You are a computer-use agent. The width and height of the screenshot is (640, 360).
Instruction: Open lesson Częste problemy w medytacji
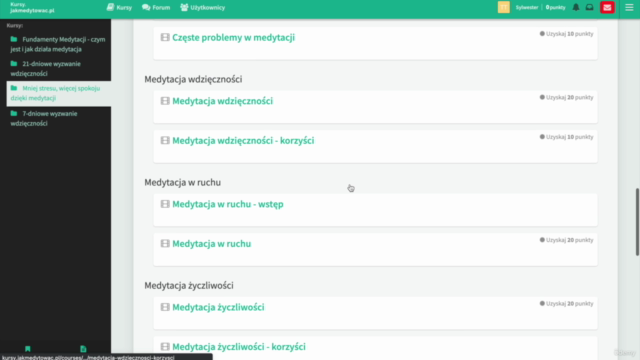233,37
